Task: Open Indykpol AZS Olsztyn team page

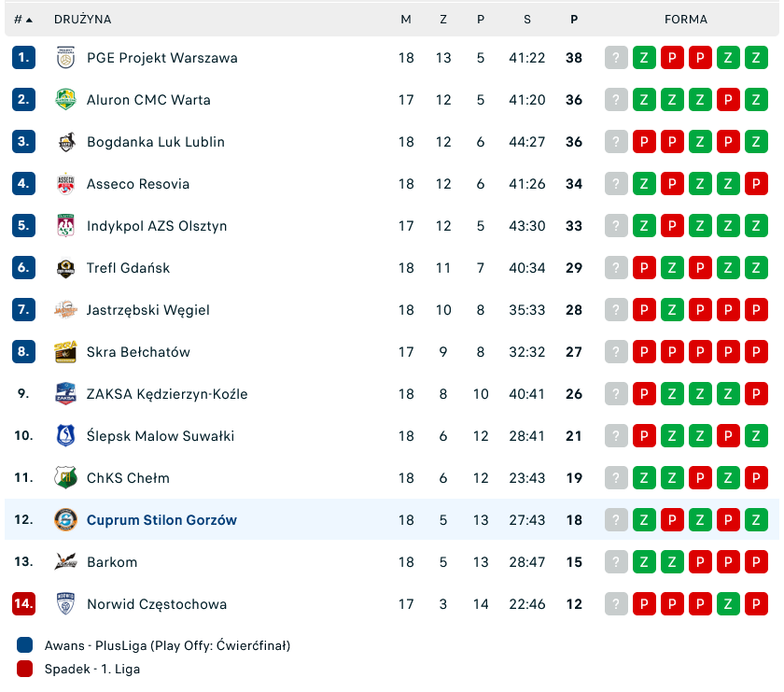Action: (x=157, y=226)
